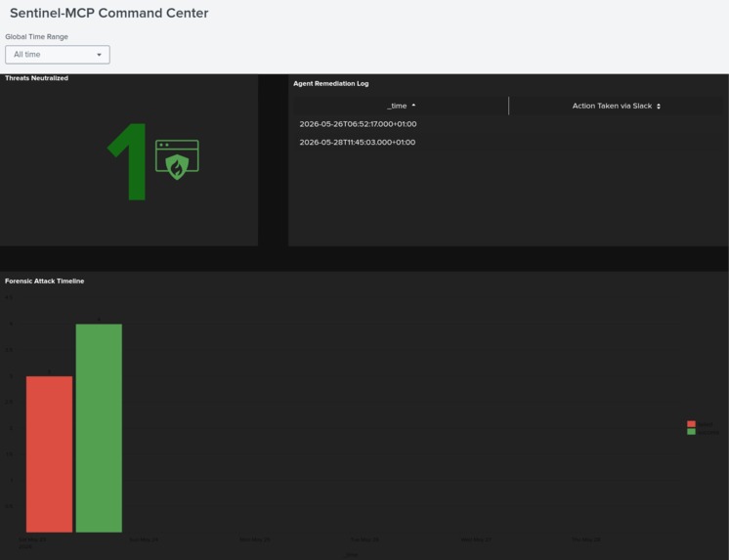The width and height of the screenshot is (729, 560).
Task: Click the Forensic Attack Timeline panel title
Action: pos(45,280)
